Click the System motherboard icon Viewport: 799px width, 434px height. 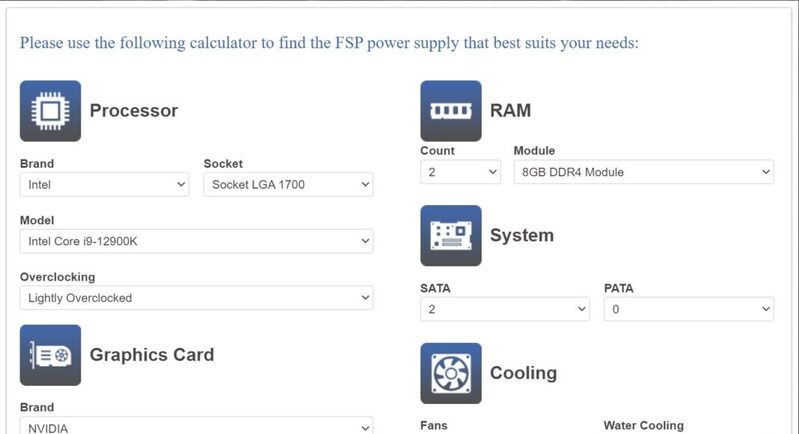pyautogui.click(x=451, y=235)
